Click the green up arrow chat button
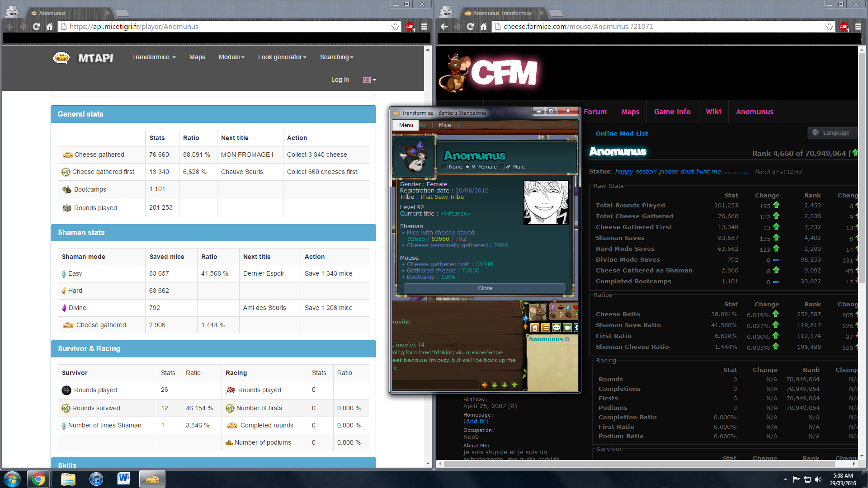Image resolution: width=868 pixels, height=488 pixels. (x=514, y=385)
